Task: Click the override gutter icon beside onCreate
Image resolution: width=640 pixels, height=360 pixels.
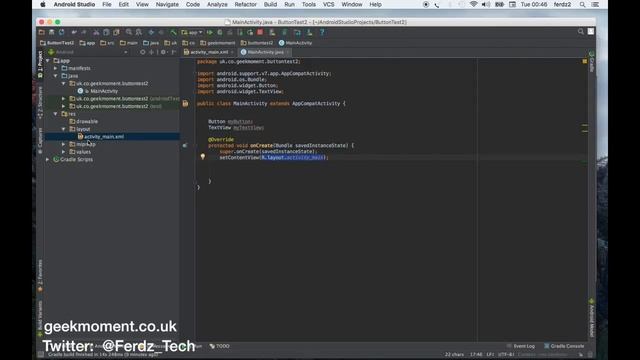Action: click(x=185, y=145)
